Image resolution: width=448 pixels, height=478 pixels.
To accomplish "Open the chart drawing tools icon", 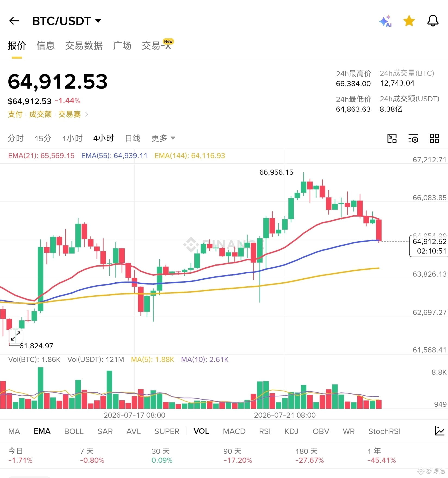I will pos(392,138).
